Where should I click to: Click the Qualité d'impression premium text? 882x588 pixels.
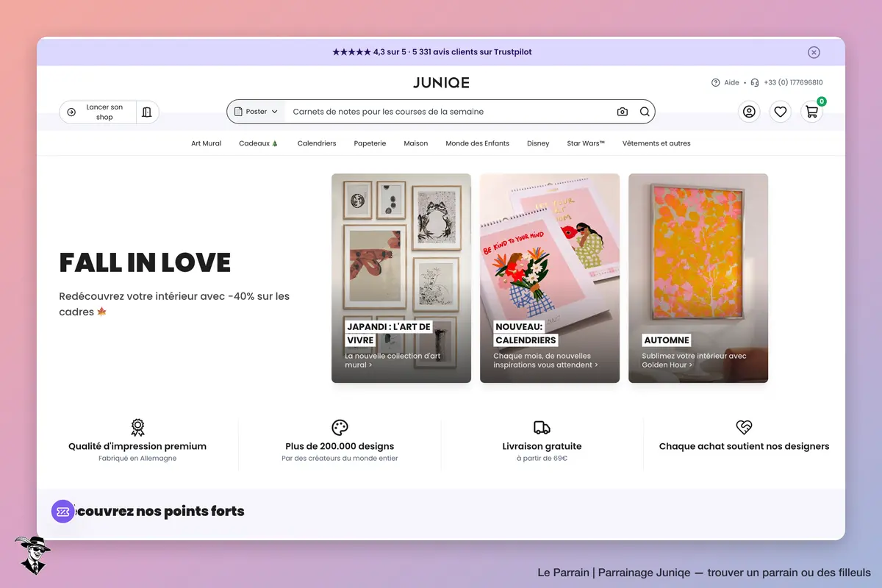coord(137,446)
